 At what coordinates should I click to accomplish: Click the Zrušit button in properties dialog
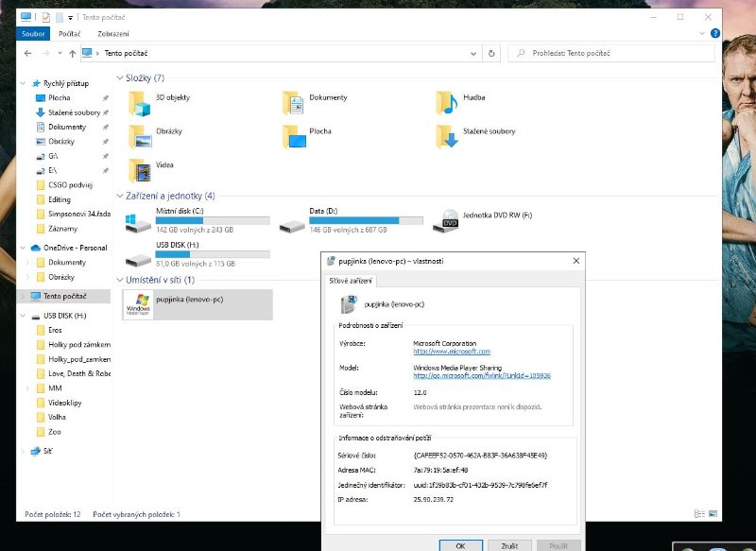coord(509,545)
